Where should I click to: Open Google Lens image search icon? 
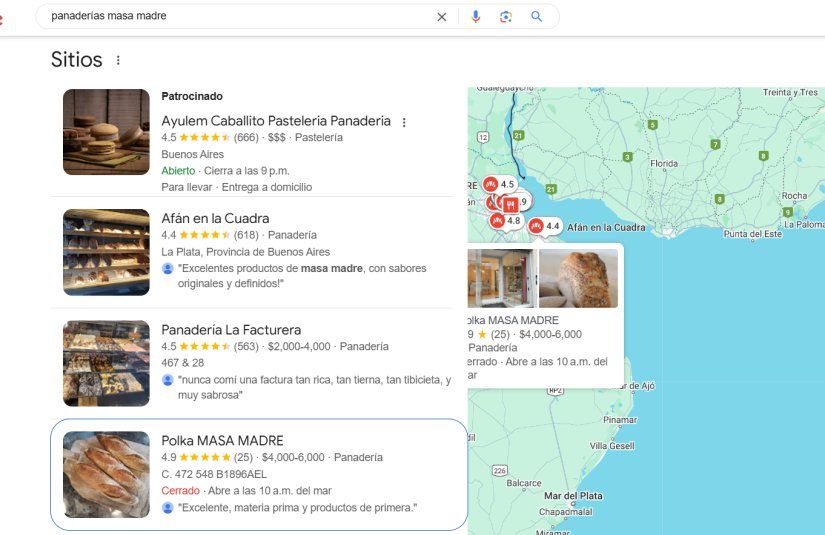coord(506,17)
